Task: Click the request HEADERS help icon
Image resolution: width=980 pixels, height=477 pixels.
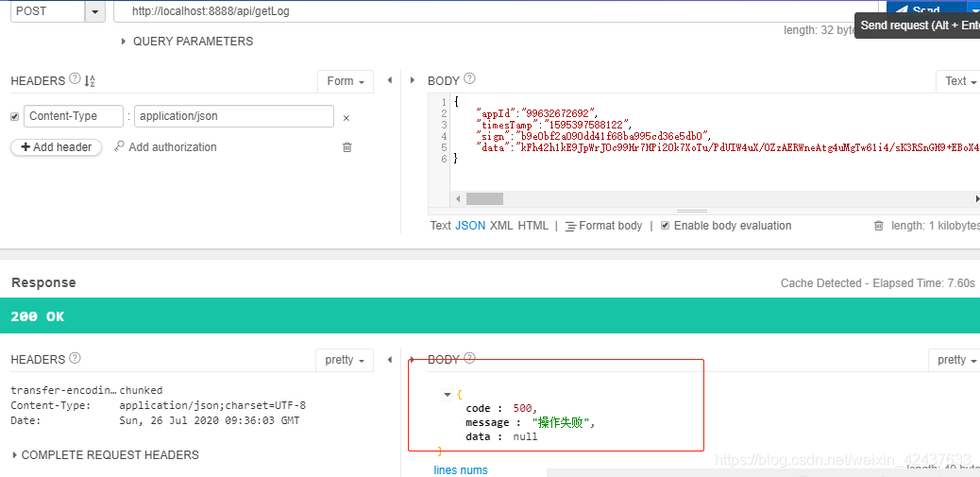Action: click(x=75, y=78)
